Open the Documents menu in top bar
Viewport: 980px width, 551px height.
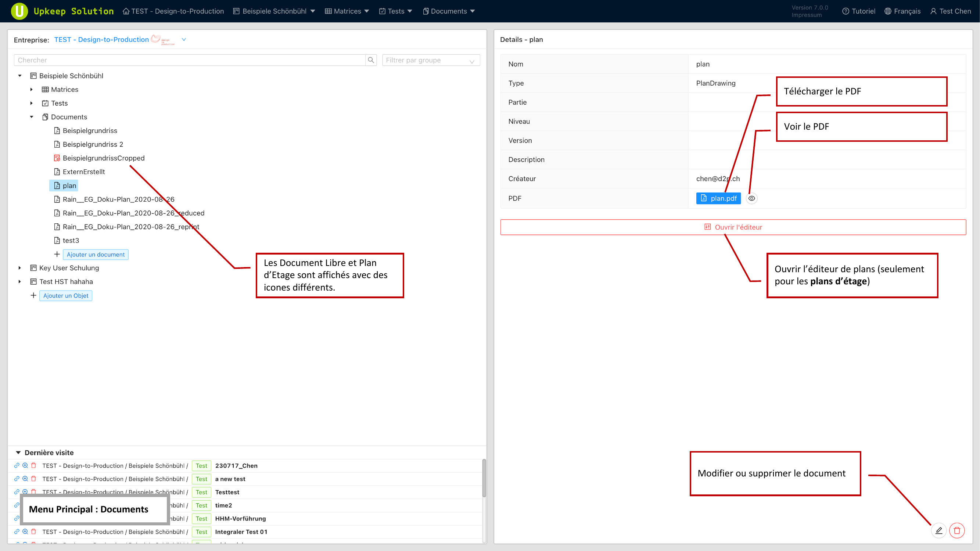click(449, 11)
